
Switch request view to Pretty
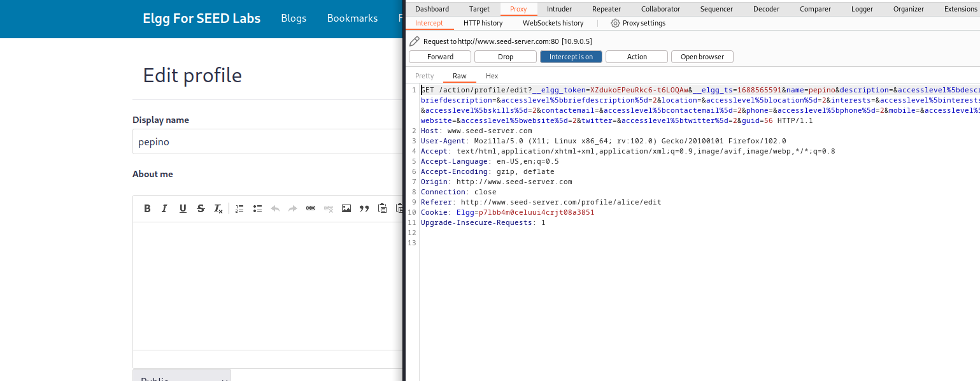(x=424, y=76)
